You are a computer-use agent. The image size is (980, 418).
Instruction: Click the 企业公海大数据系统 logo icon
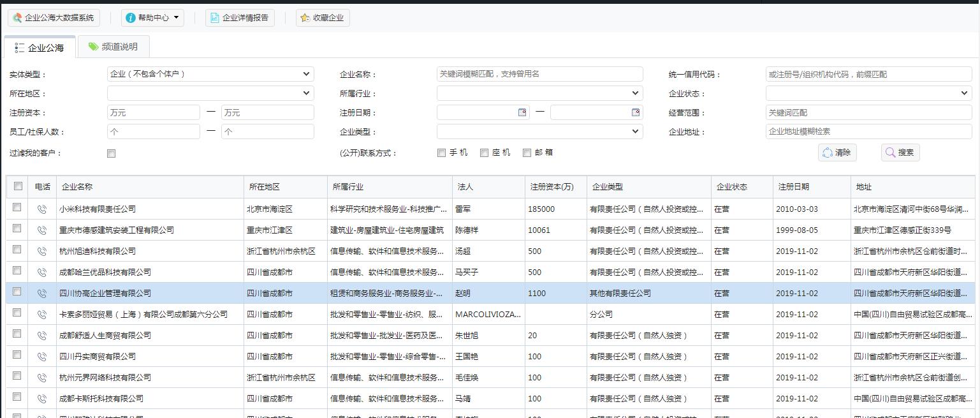pos(17,17)
